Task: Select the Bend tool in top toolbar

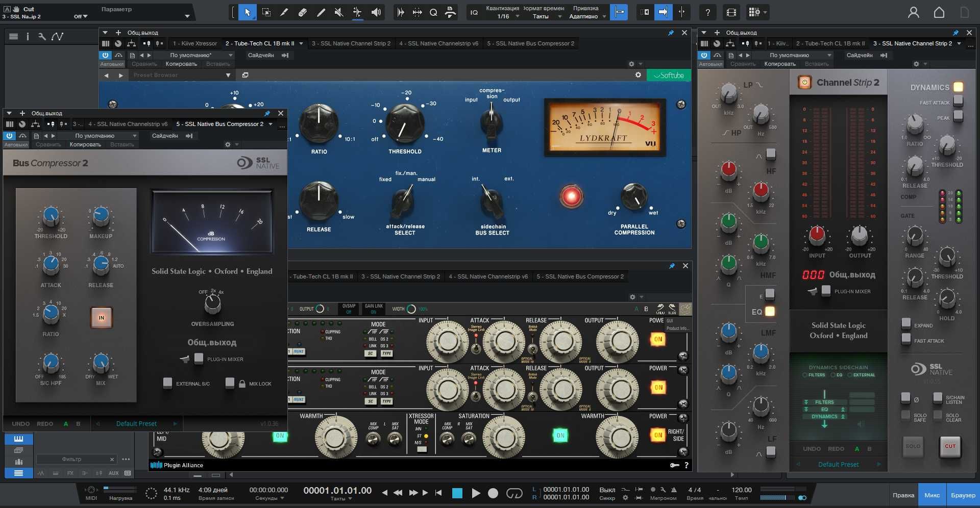Action: (x=357, y=12)
